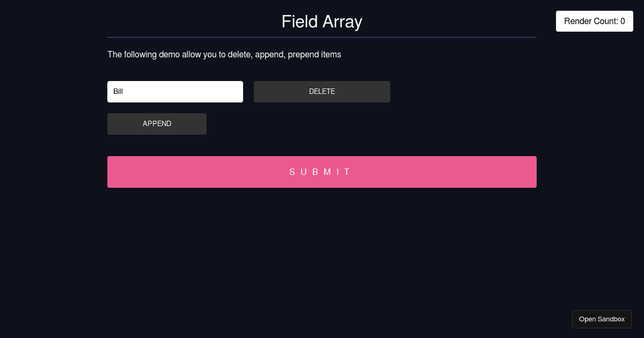Open the sandbox link
Image resolution: width=644 pixels, height=338 pixels.
coord(602,319)
